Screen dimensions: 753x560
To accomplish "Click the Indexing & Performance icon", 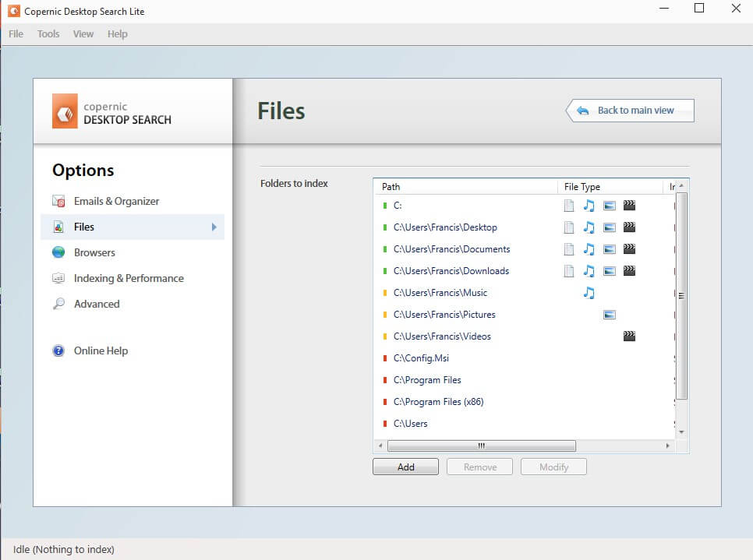I will 58,278.
